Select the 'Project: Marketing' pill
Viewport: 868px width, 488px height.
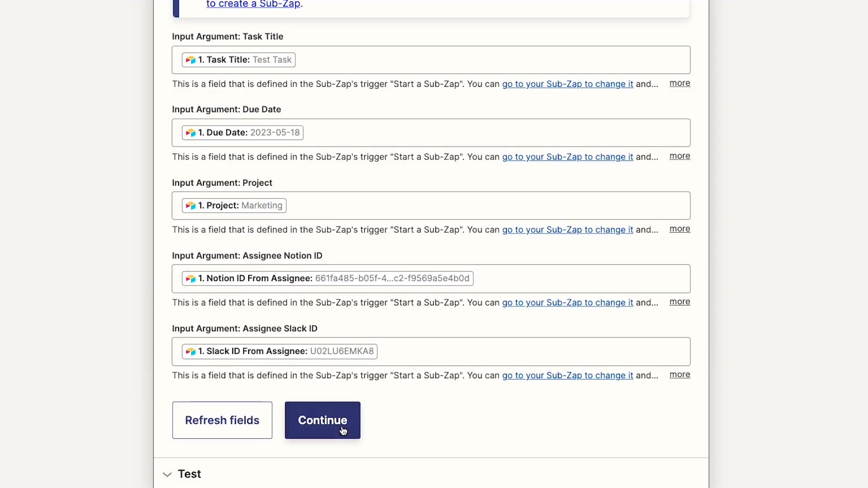pos(240,206)
